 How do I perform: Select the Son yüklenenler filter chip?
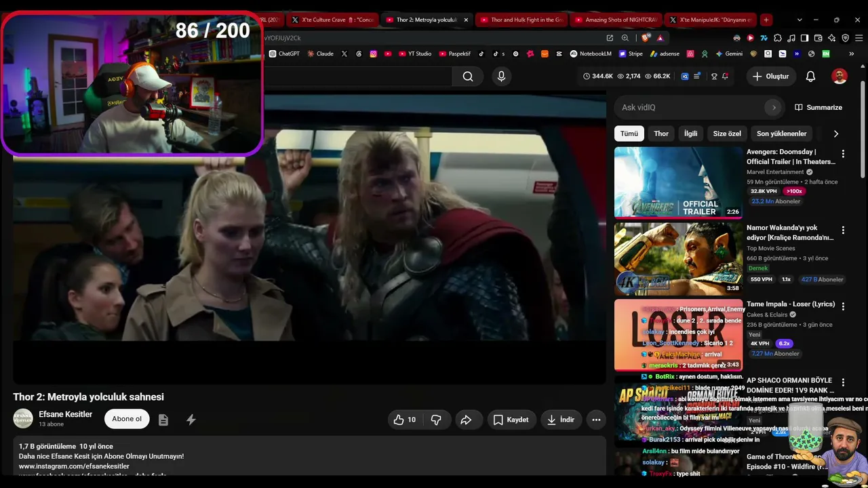click(781, 134)
